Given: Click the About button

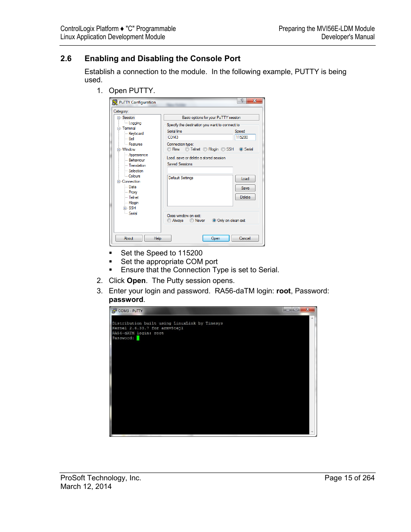Looking at the screenshot, I should (129, 238).
